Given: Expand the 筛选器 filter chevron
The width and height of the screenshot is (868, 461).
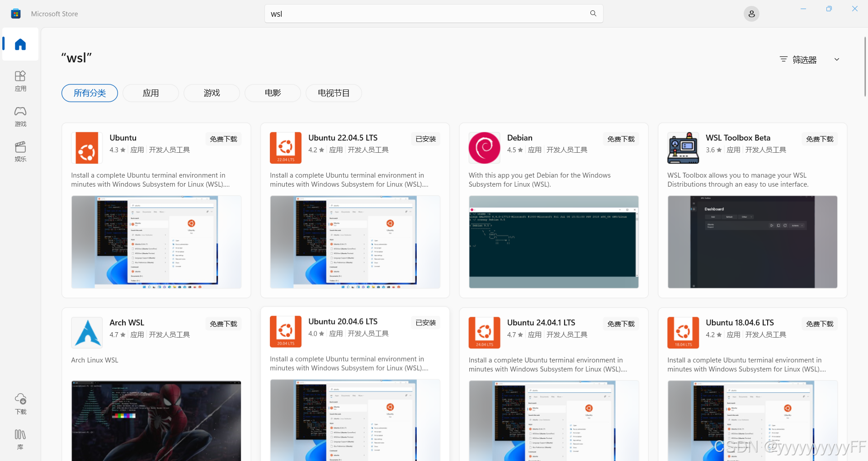Looking at the screenshot, I should coord(837,60).
